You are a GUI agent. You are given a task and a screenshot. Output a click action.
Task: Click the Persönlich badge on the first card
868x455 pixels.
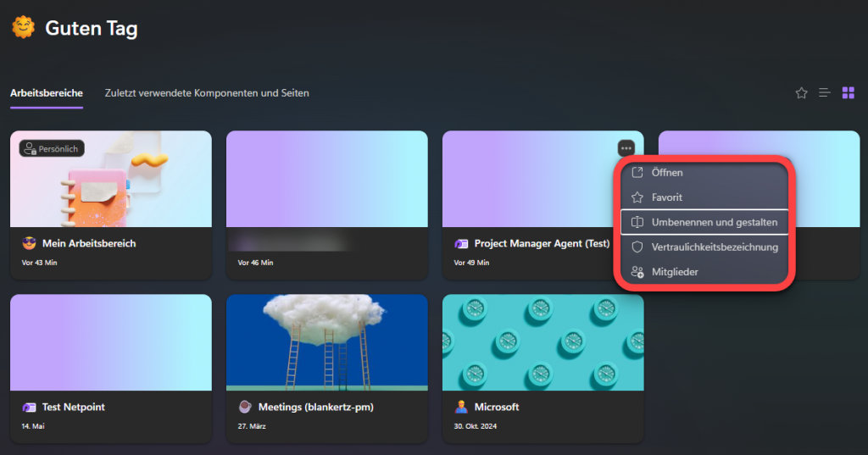coord(52,149)
